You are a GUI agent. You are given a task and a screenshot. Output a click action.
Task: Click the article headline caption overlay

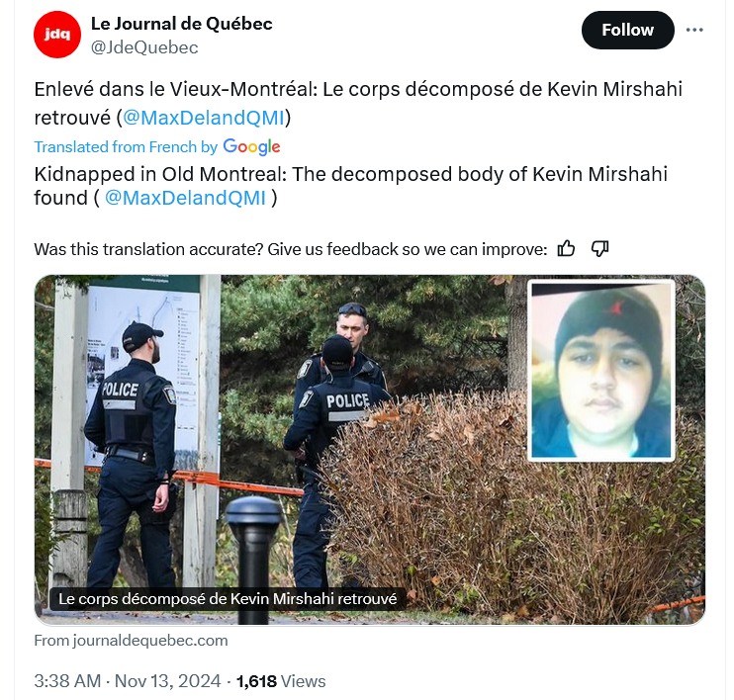click(x=228, y=598)
